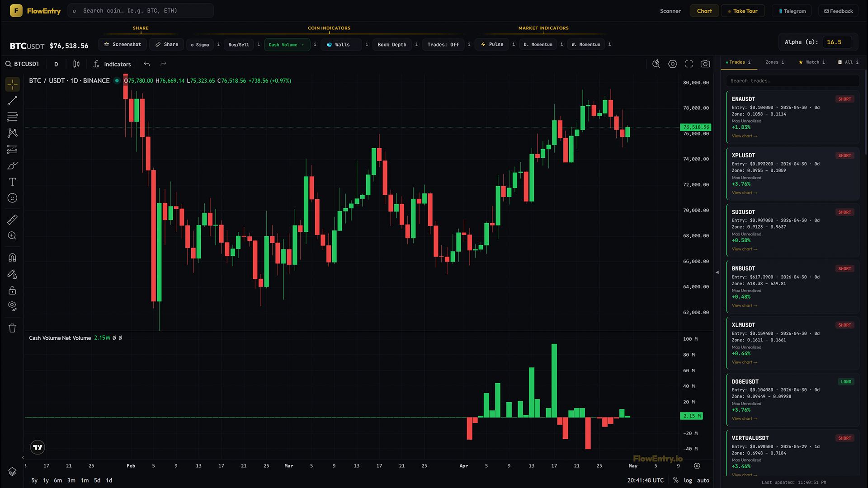Toggle stay in drawing mode
This screenshot has width=868, height=488.
(x=12, y=274)
